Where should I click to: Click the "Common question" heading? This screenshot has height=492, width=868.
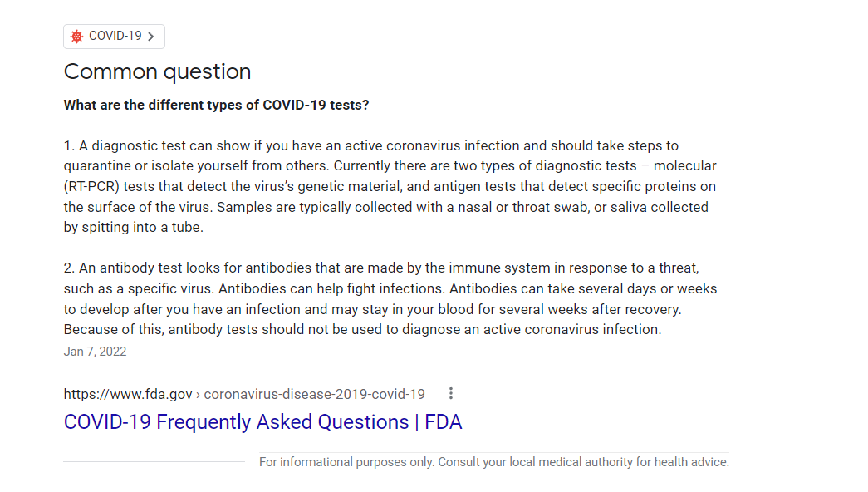(157, 71)
